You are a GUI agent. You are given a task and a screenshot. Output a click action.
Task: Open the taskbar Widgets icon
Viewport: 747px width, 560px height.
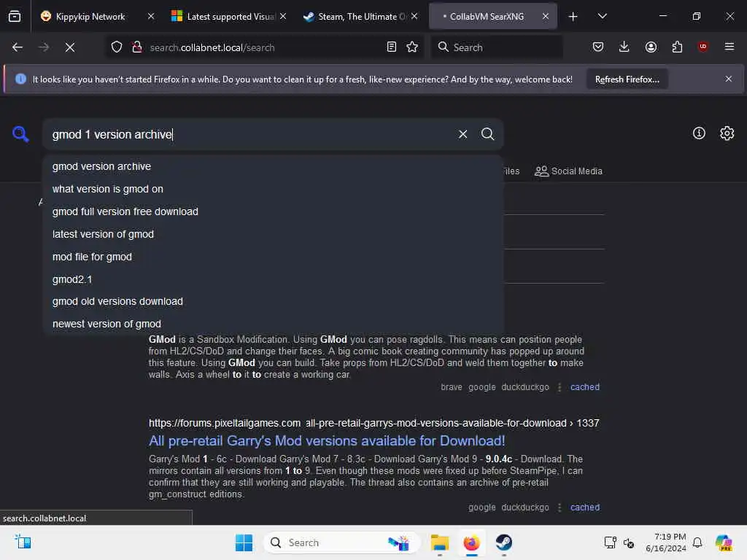pos(23,542)
